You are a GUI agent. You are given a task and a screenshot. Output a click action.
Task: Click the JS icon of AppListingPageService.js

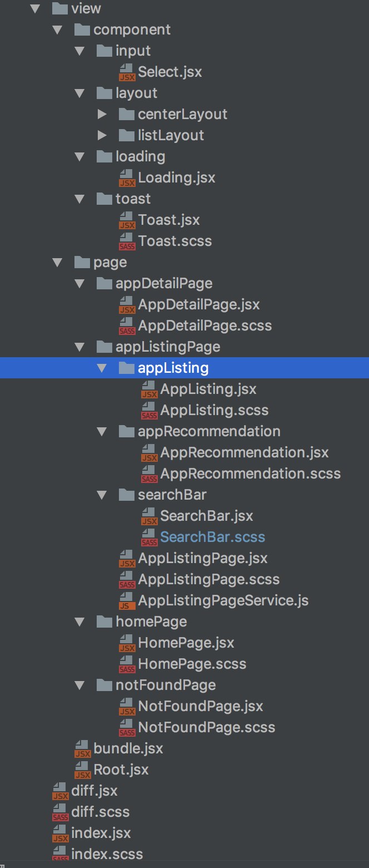pos(127,601)
